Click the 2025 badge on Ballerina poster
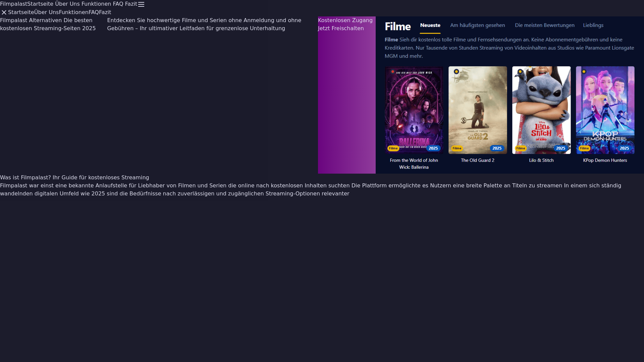This screenshot has height=362, width=644. tap(433, 148)
